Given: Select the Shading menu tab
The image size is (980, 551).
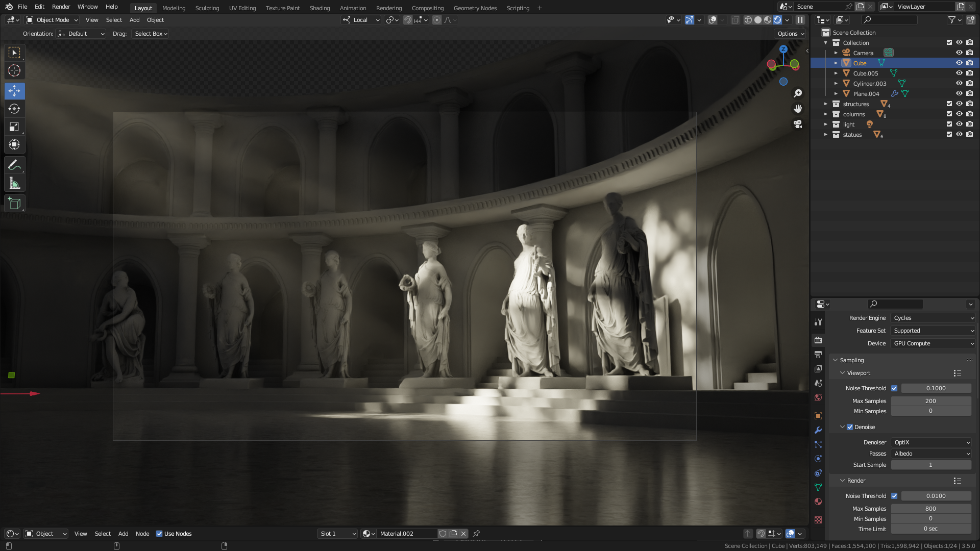Looking at the screenshot, I should (319, 8).
